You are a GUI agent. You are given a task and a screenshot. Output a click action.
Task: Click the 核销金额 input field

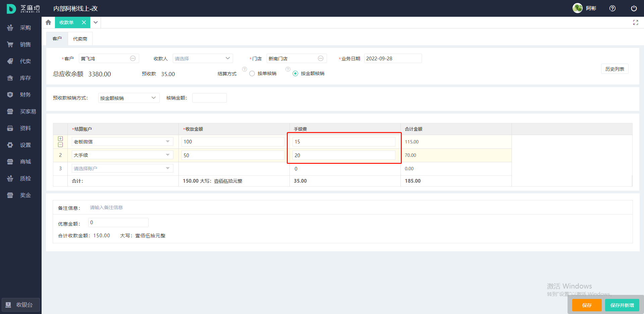coord(209,98)
